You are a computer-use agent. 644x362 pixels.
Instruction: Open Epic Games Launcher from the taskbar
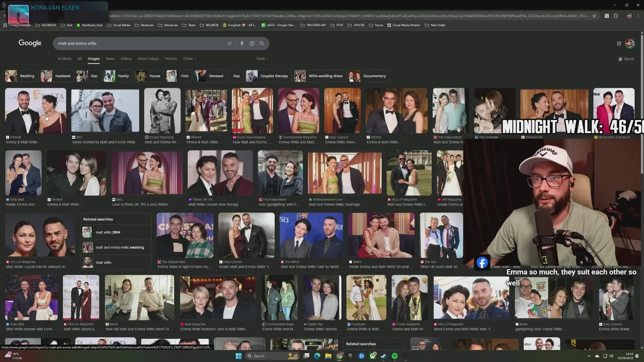pos(350,356)
